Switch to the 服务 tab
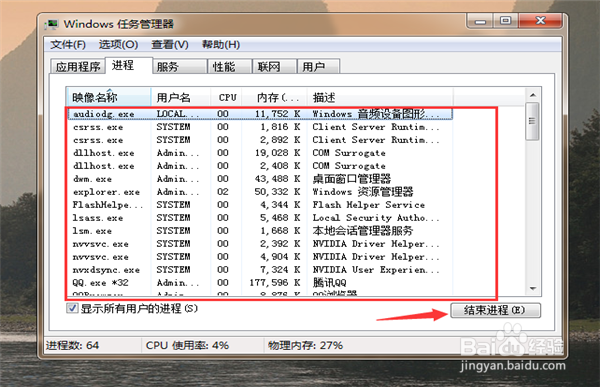The height and width of the screenshot is (387, 600). tap(180, 67)
